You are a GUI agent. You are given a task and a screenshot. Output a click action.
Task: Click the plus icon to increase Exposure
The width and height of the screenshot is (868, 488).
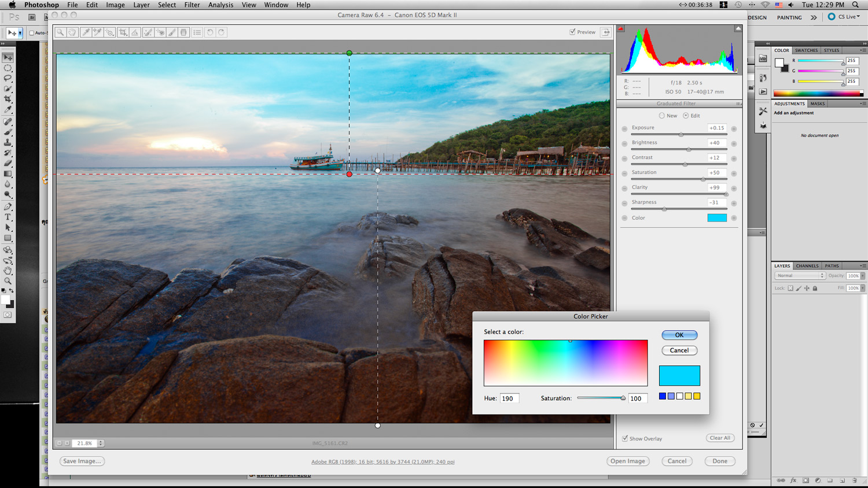734,128
